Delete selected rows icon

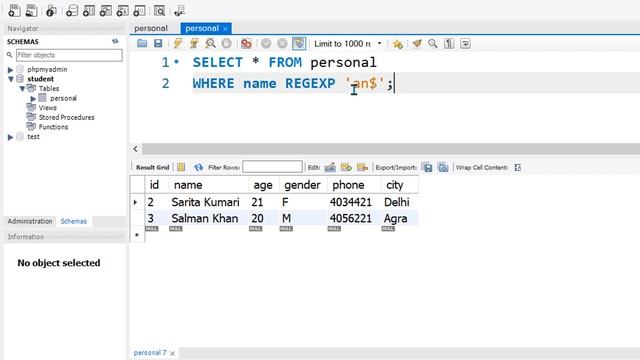[x=362, y=167]
